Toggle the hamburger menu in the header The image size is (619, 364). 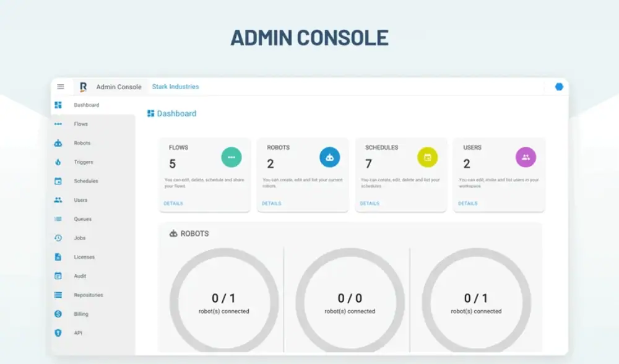[x=61, y=87]
